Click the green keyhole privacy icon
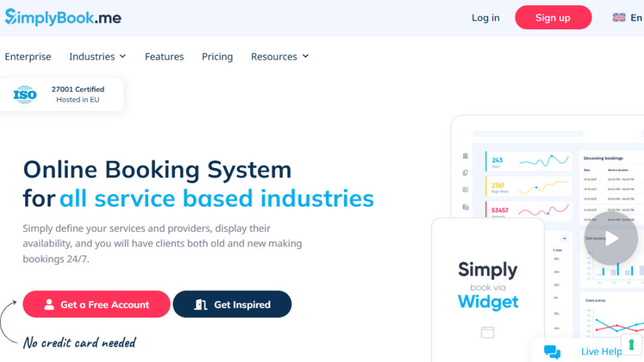The width and height of the screenshot is (644, 362). click(631, 344)
